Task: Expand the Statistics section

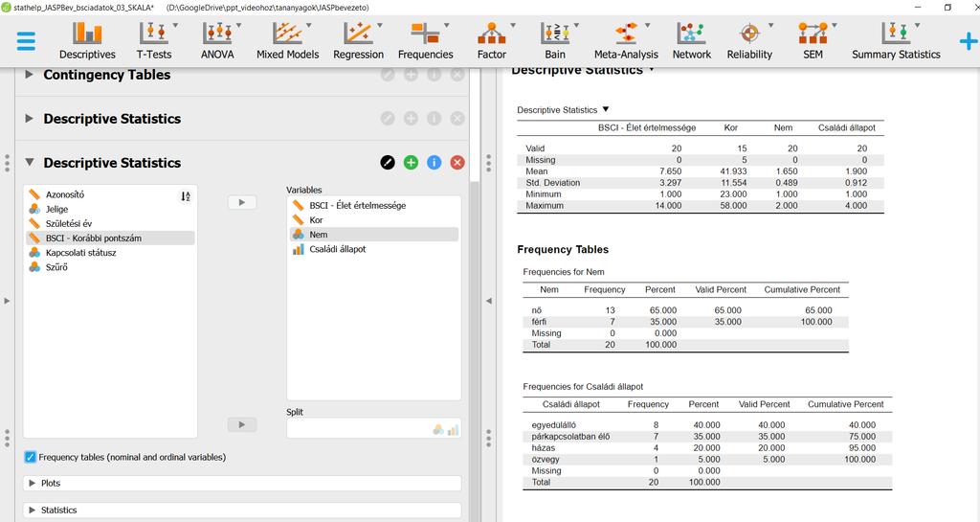Action: (242, 511)
